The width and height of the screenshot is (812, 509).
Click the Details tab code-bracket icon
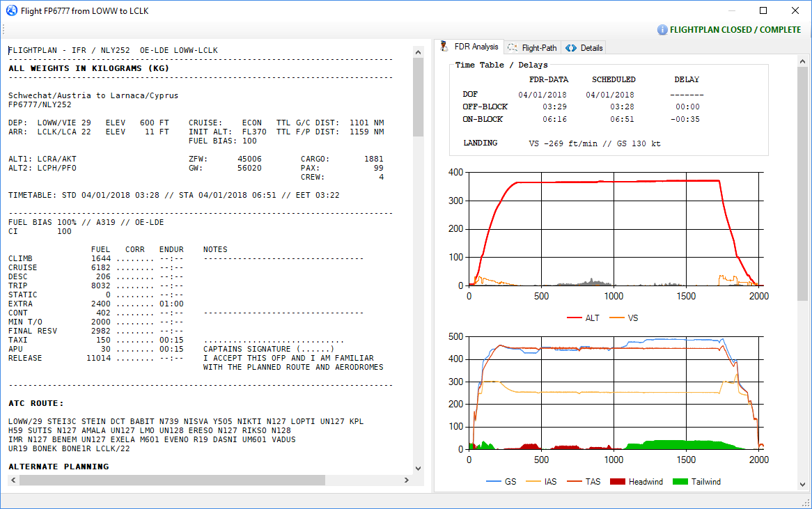point(570,47)
